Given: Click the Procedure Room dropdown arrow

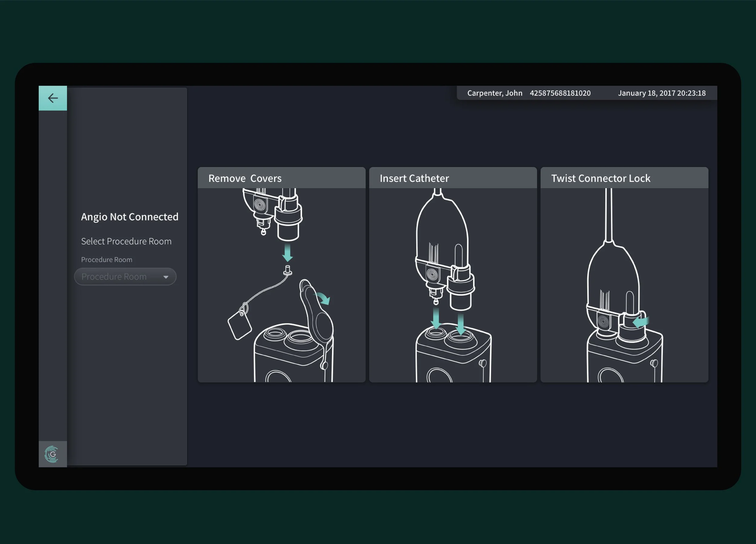Looking at the screenshot, I should coord(166,277).
